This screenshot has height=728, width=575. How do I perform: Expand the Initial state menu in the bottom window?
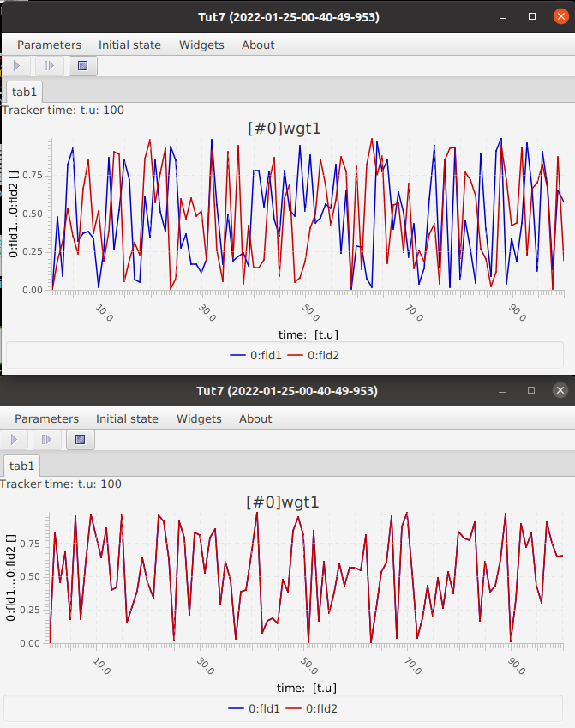point(127,418)
